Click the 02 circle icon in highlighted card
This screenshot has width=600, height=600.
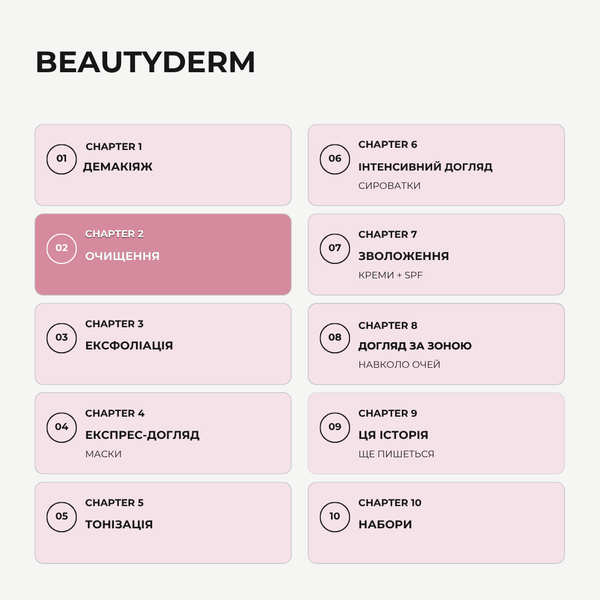click(62, 248)
